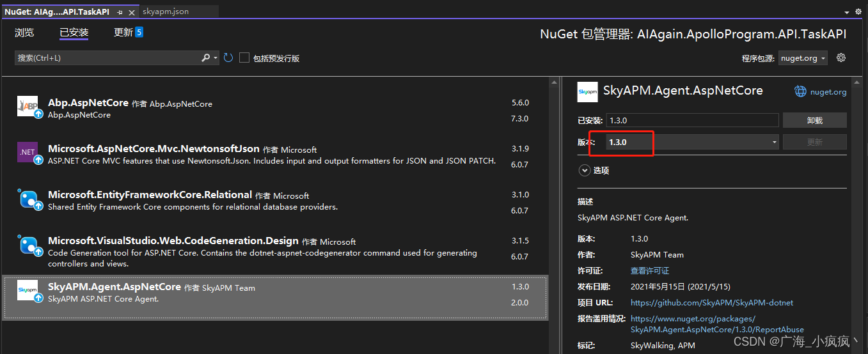
Task: Click the globe icon next to nuget.org
Action: click(800, 91)
